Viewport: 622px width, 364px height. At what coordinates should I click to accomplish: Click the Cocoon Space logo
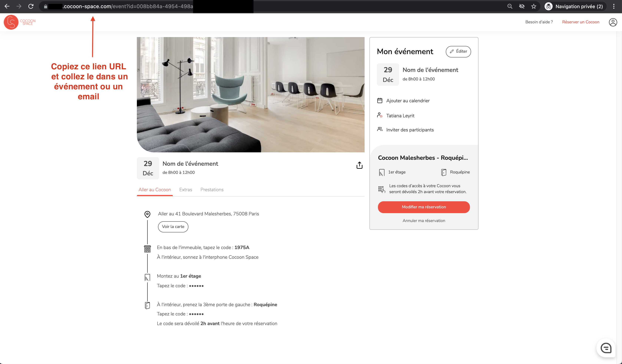[x=20, y=22]
